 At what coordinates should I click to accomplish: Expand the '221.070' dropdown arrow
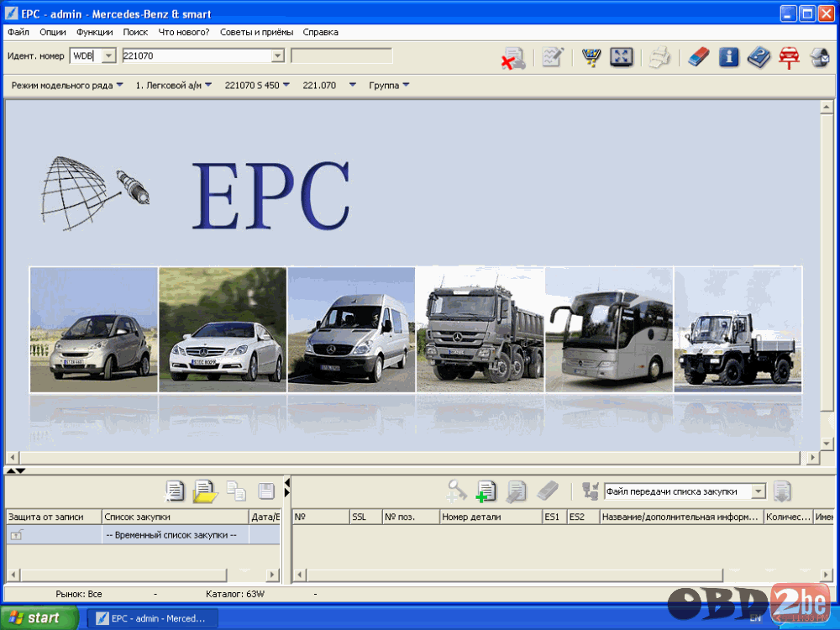click(x=353, y=85)
